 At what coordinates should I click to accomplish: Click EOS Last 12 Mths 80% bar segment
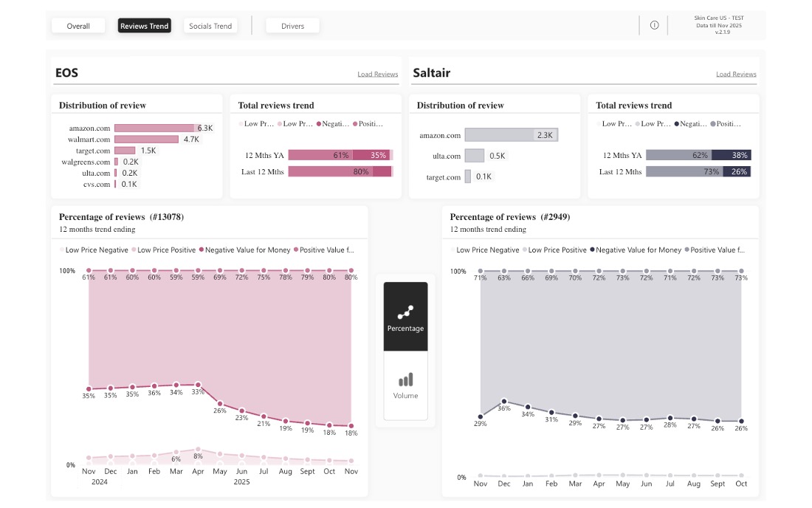pos(330,171)
